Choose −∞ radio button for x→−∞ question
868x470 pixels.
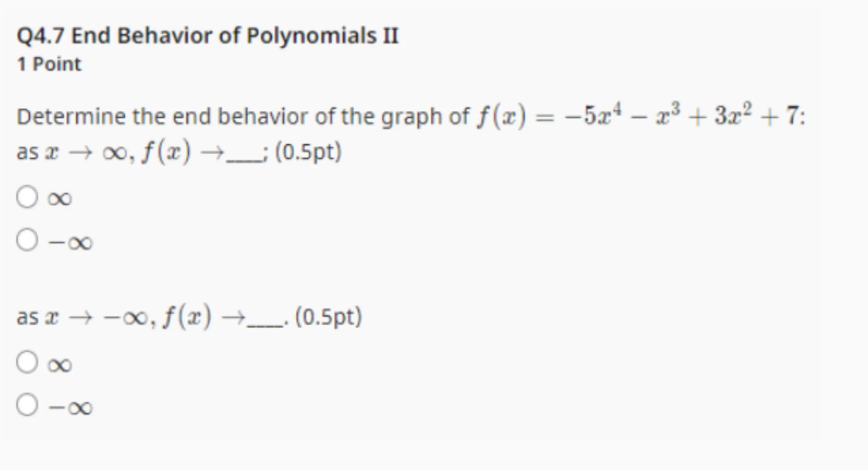27,405
